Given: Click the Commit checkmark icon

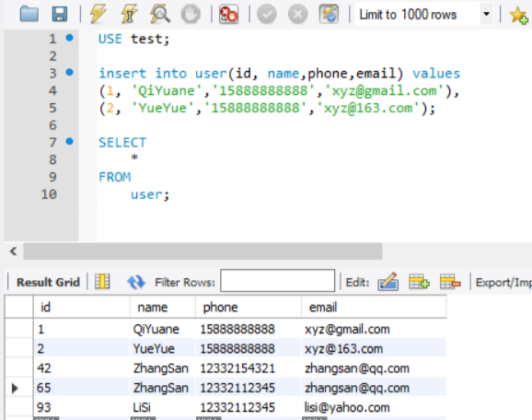Looking at the screenshot, I should (x=267, y=14).
